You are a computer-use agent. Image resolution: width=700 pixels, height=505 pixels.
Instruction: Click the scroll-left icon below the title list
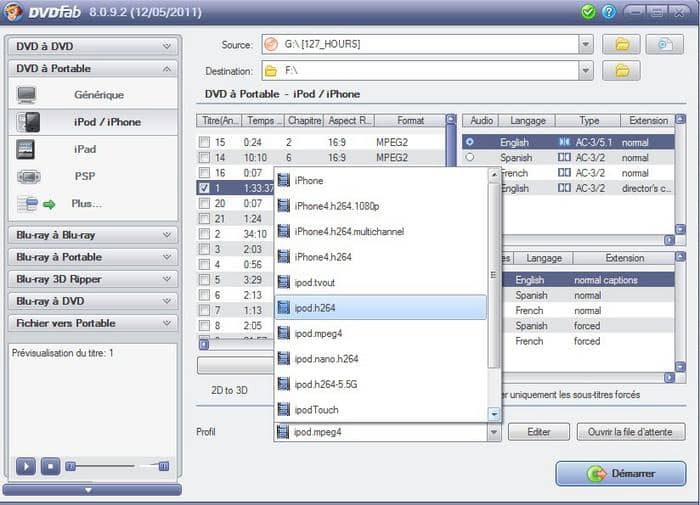point(204,344)
